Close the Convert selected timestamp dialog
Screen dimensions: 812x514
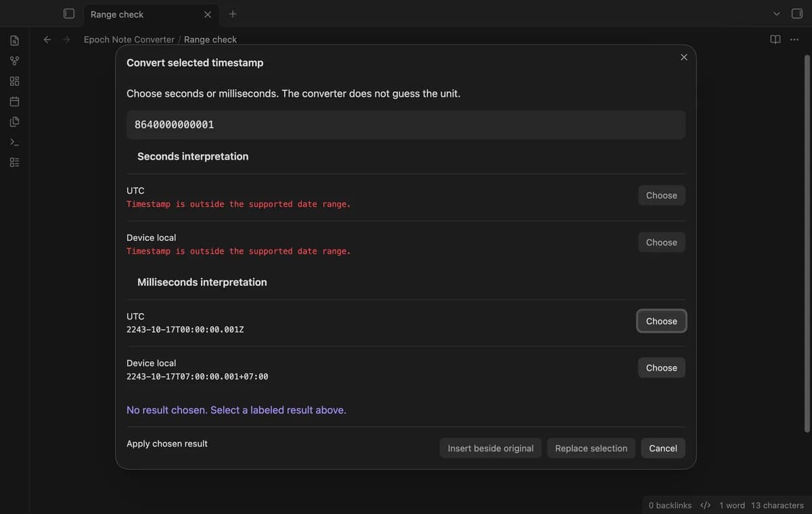tap(684, 57)
